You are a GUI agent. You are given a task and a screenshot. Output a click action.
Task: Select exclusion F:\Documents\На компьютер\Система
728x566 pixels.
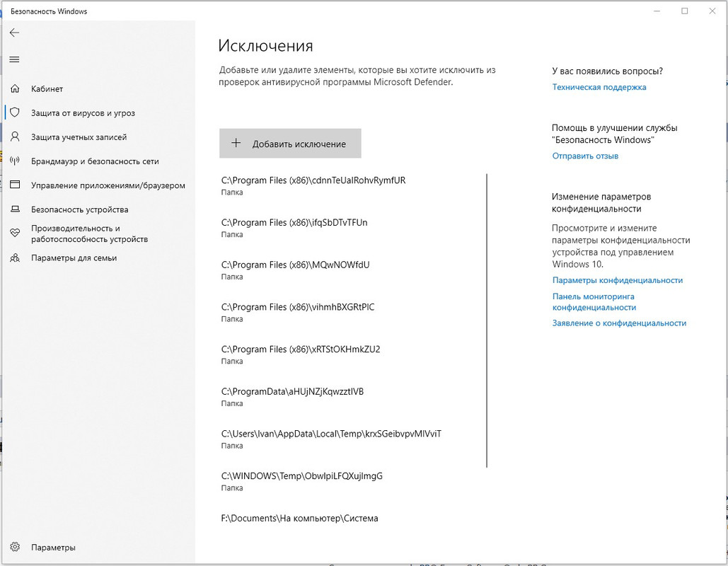point(299,518)
